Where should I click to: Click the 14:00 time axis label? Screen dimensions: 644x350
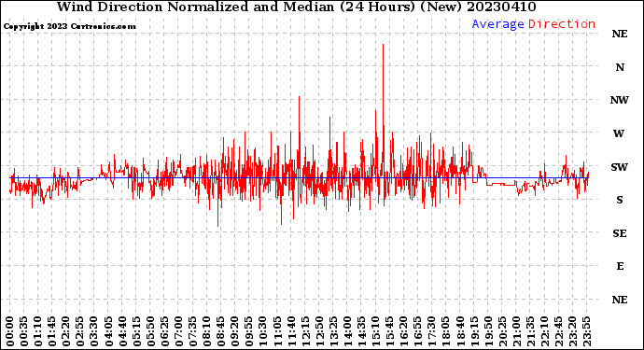(x=348, y=331)
